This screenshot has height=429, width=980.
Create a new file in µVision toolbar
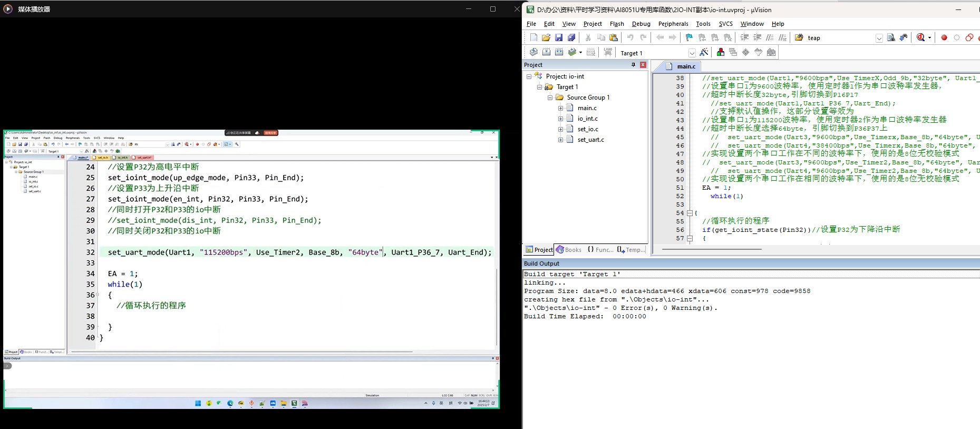point(533,37)
